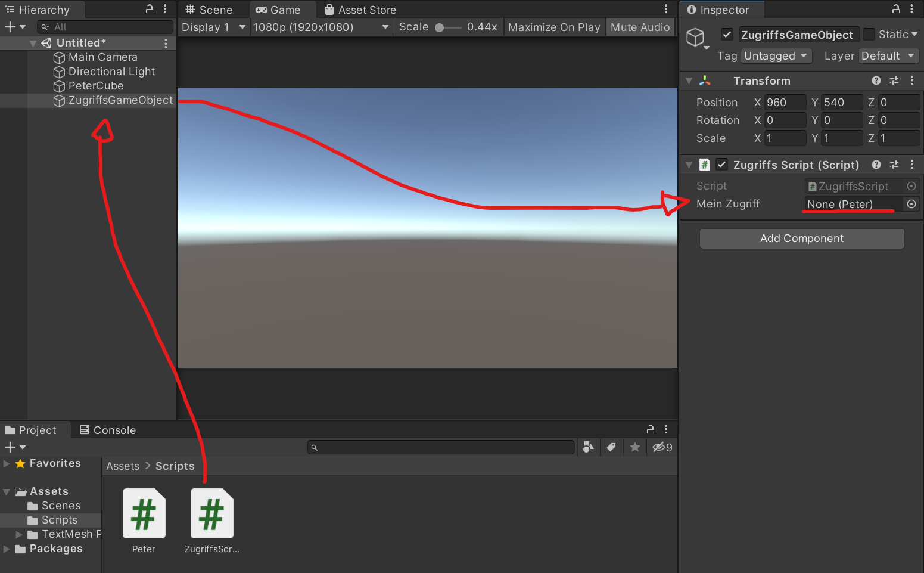Uncheck Zugriffs Script component enabled checkbox
Screen dimensions: 924x573
point(721,165)
